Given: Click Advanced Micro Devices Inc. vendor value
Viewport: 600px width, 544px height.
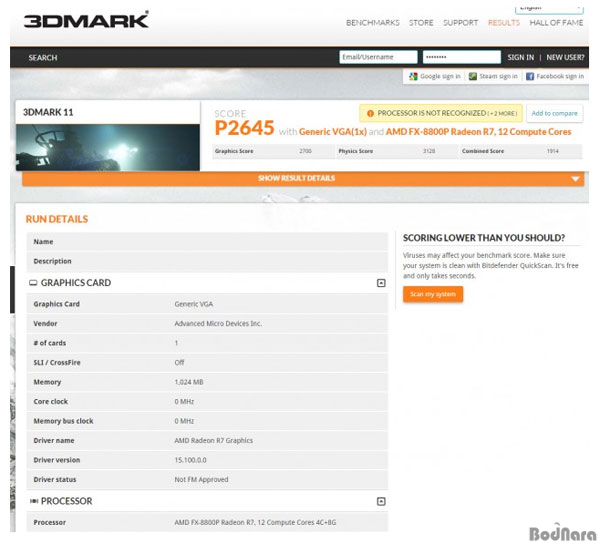Looking at the screenshot, I should [x=218, y=324].
